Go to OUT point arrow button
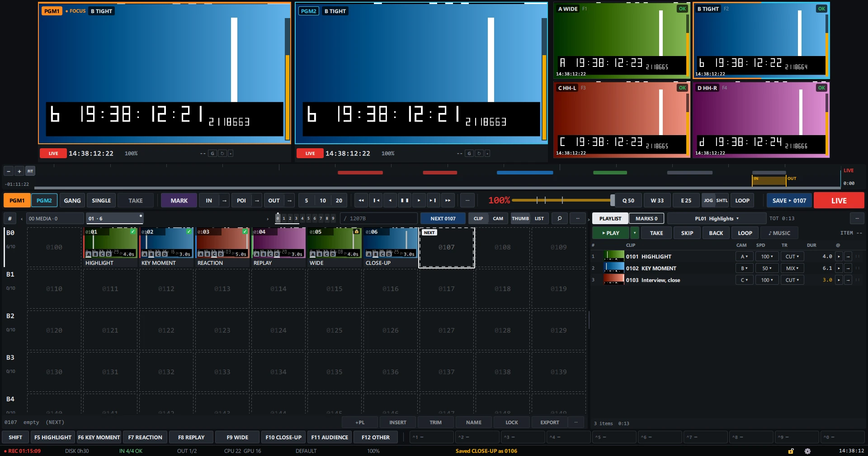868x456 pixels. pyautogui.click(x=289, y=201)
